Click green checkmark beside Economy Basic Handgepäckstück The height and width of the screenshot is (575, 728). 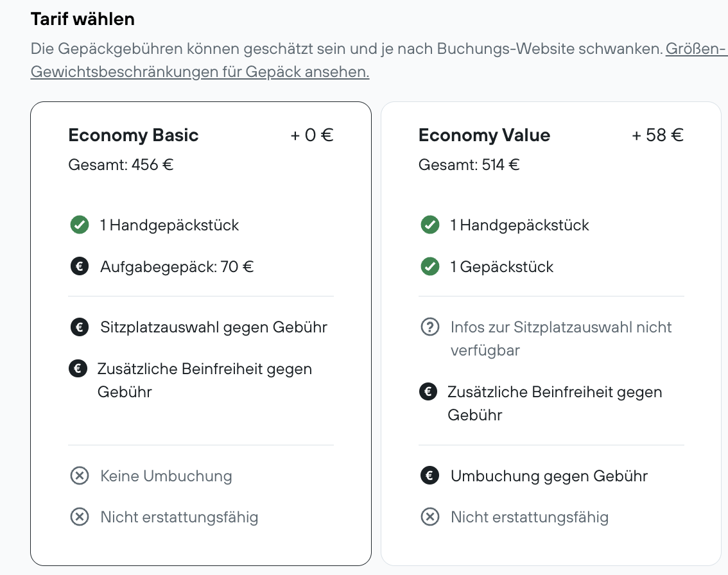[80, 225]
